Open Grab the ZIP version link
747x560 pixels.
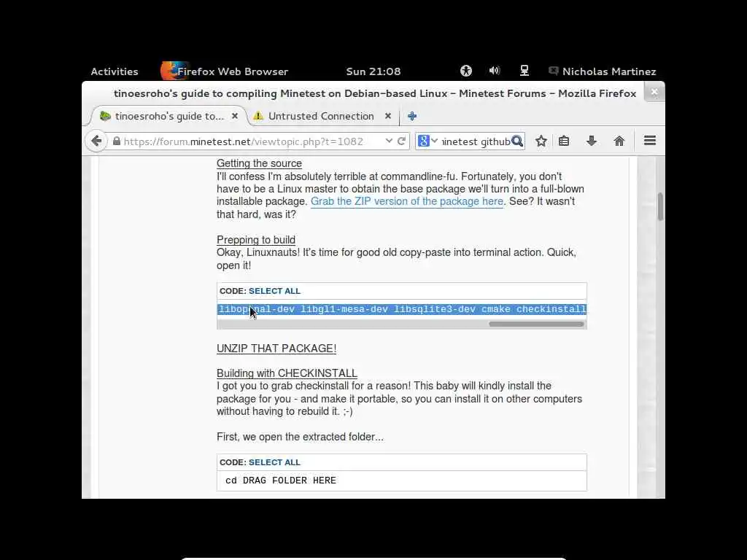(407, 201)
